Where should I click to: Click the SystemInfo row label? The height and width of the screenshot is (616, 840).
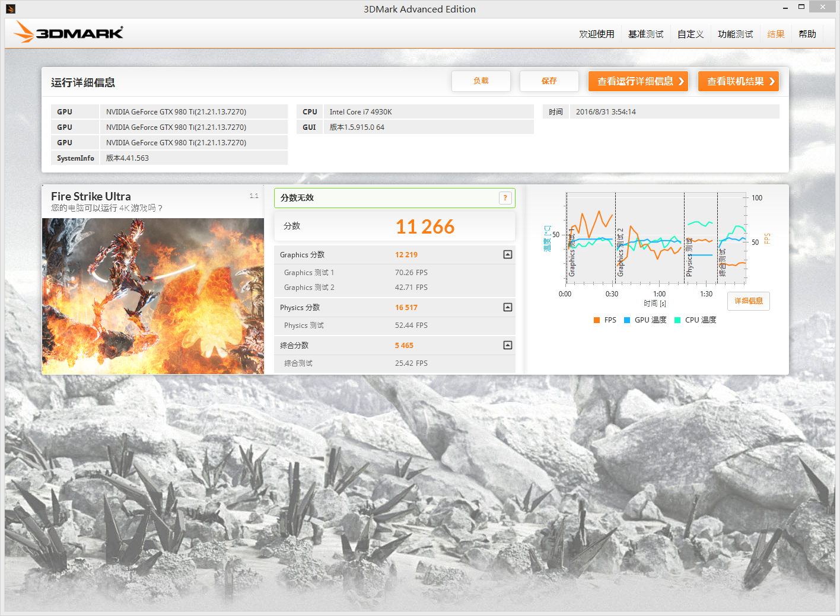(x=75, y=158)
